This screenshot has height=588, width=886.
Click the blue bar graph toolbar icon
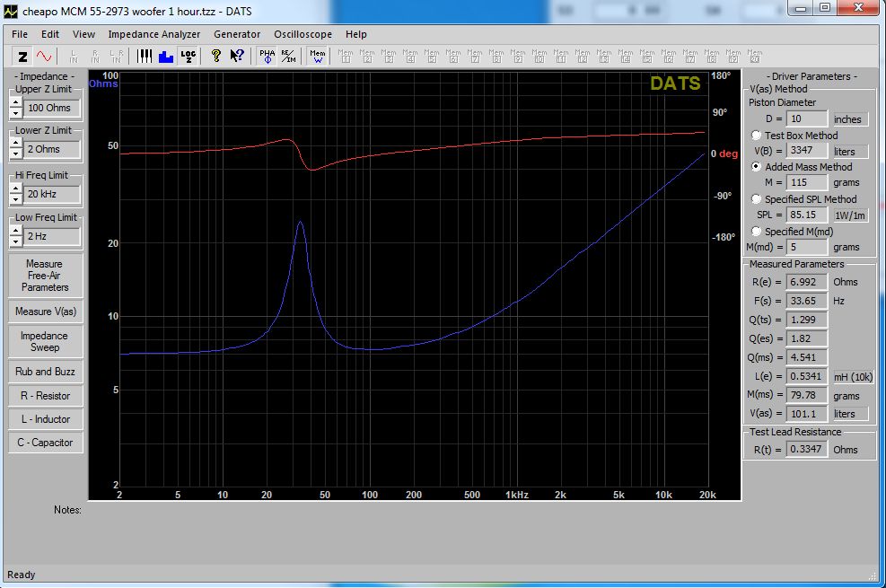(x=165, y=57)
